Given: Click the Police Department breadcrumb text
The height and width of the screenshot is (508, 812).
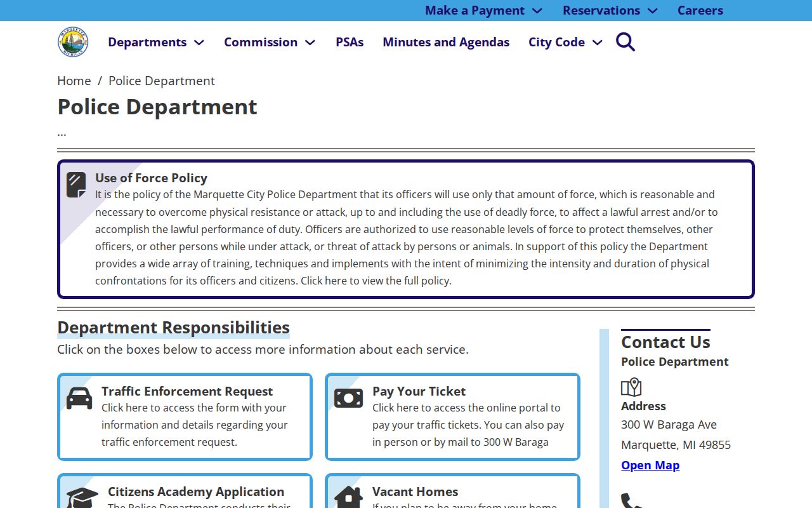Looking at the screenshot, I should click(x=162, y=81).
